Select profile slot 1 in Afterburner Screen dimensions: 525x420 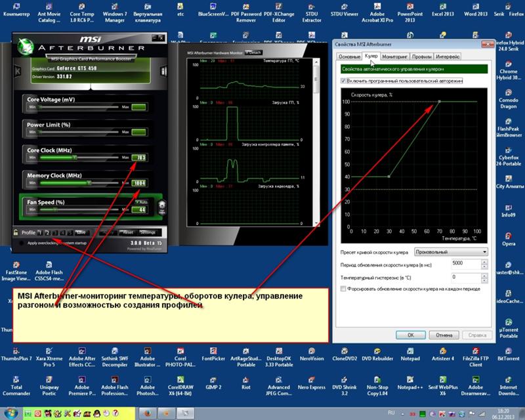(40, 232)
